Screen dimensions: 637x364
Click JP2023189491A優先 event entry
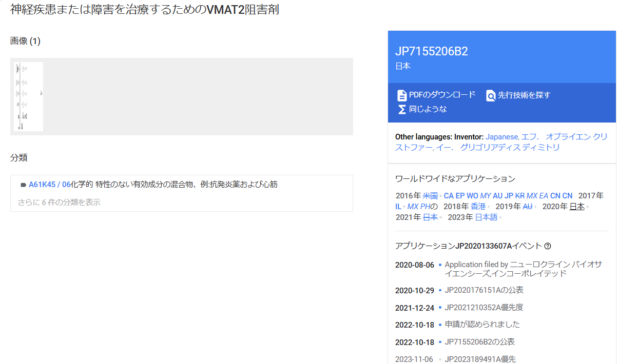coord(480,359)
